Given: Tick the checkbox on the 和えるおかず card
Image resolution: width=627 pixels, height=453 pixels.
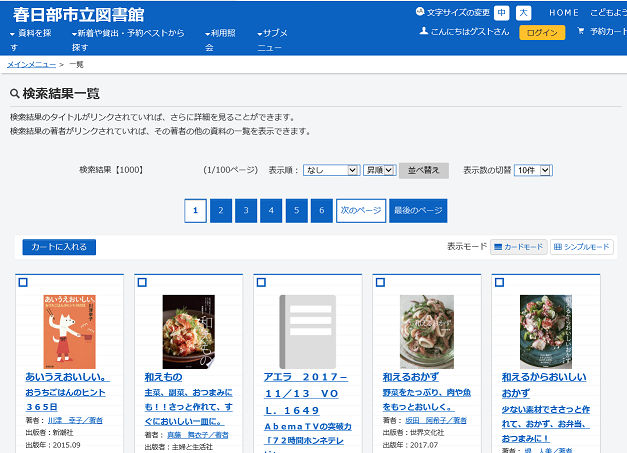Looking at the screenshot, I should (x=380, y=282).
